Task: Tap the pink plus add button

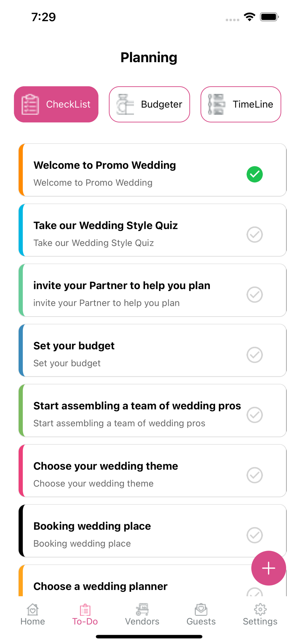Action: (269, 568)
